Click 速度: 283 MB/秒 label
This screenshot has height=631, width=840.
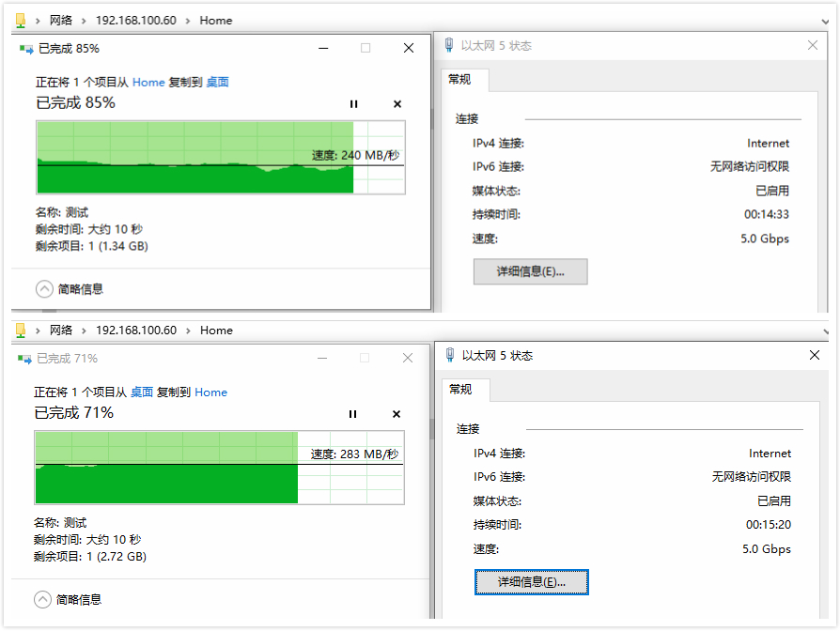354,454
